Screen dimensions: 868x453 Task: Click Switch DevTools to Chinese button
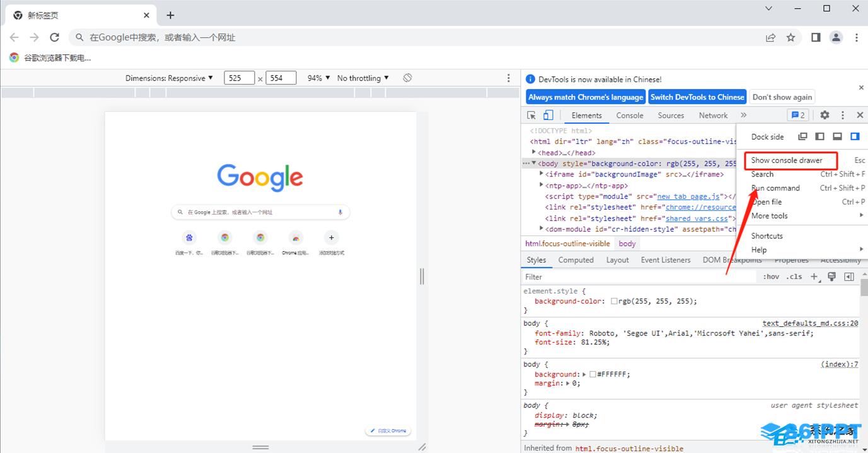697,97
